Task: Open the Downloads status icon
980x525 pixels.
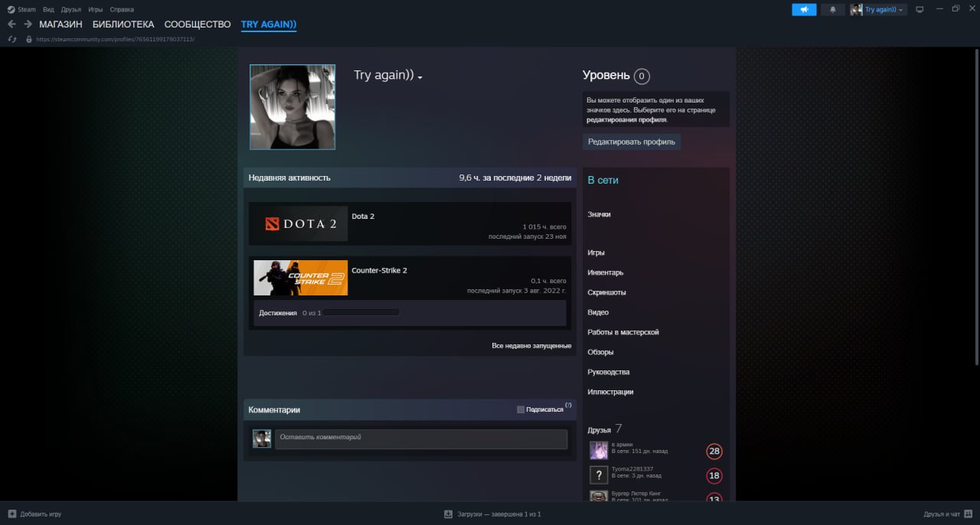Action: tap(449, 514)
